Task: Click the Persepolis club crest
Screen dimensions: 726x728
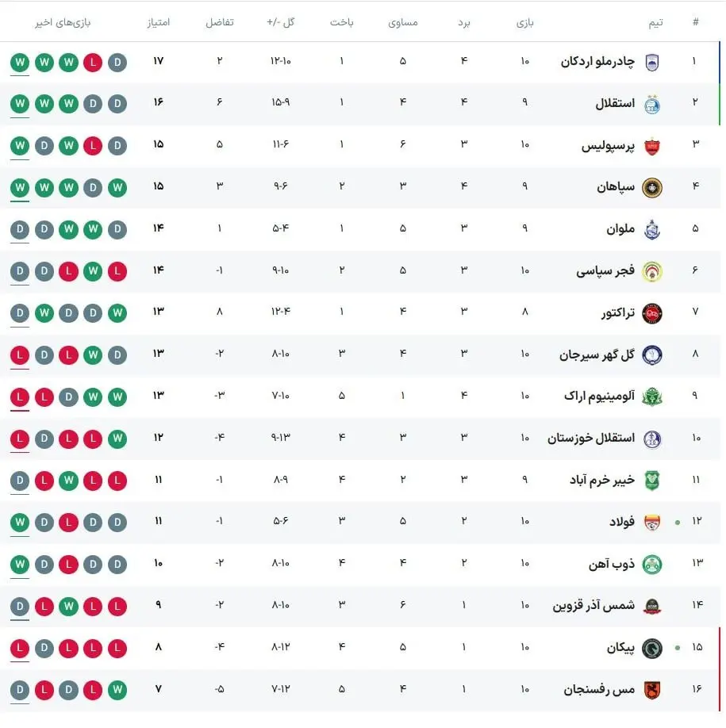Action: [x=651, y=146]
